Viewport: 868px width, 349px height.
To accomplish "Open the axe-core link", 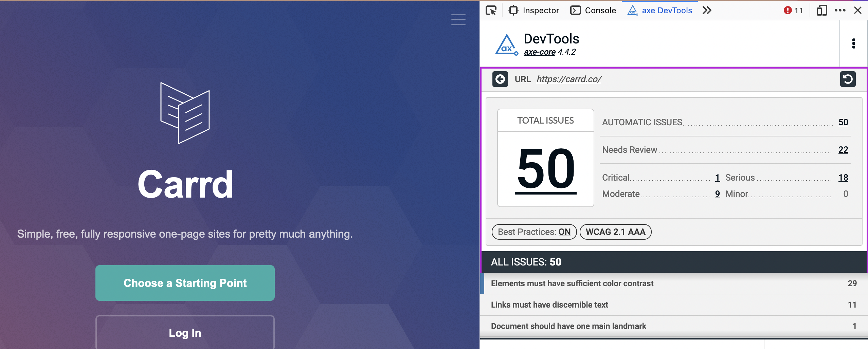I will click(x=540, y=52).
